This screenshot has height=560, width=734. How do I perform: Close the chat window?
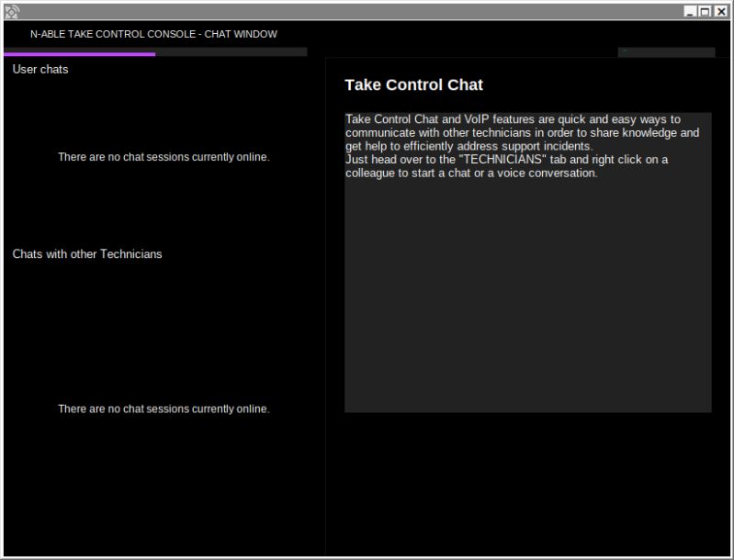click(x=720, y=12)
